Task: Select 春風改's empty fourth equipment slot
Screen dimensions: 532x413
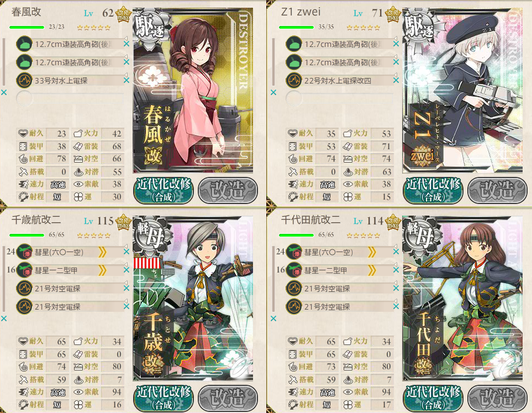Action: point(70,98)
